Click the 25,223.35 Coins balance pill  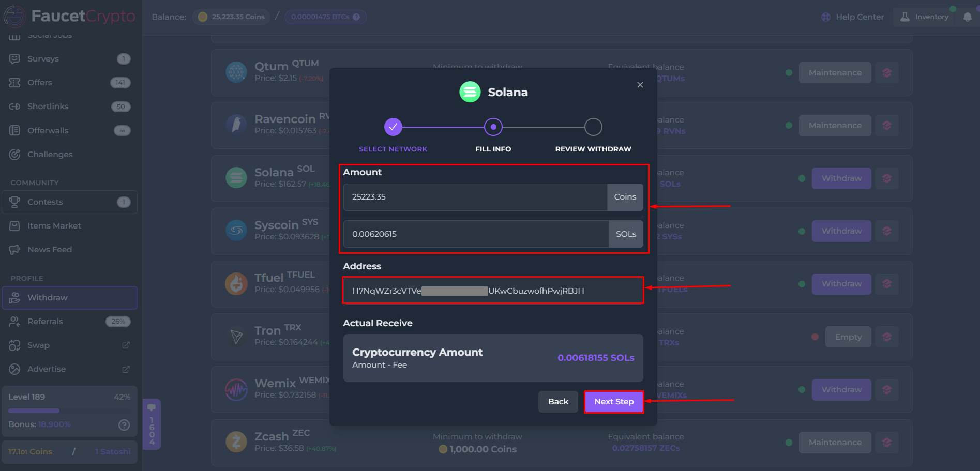coord(231,17)
